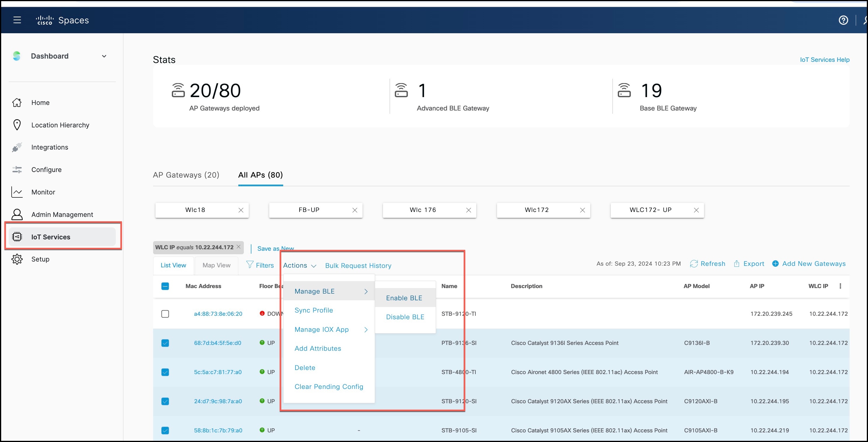Expand the Dashboard dropdown chevron
Viewport: 868px width, 442px height.
[104, 56]
